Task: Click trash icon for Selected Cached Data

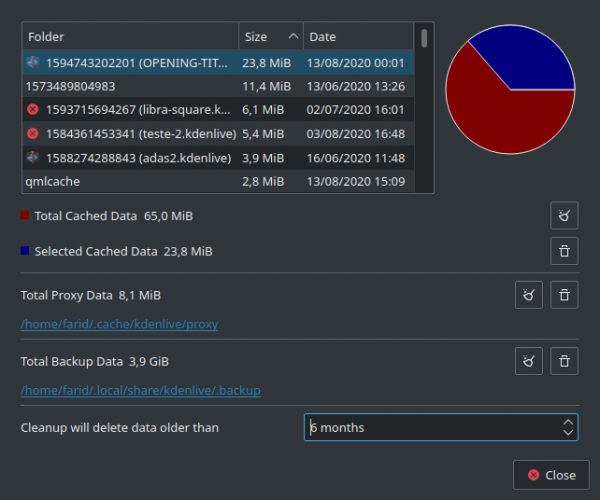Action: 564,251
